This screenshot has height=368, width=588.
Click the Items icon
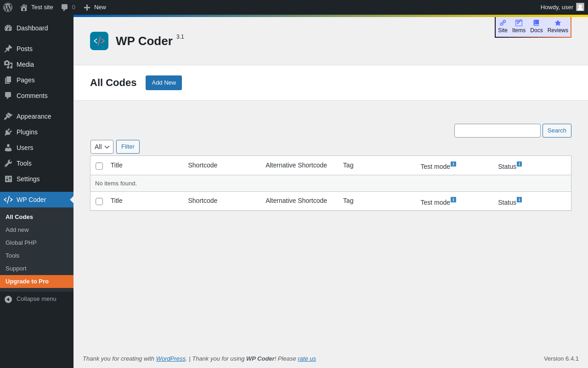pos(519,23)
